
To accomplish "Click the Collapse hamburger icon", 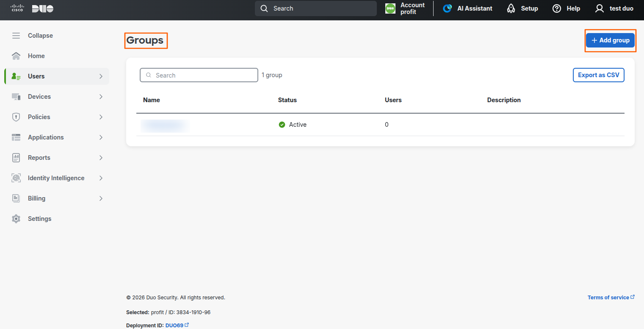I will pos(16,36).
